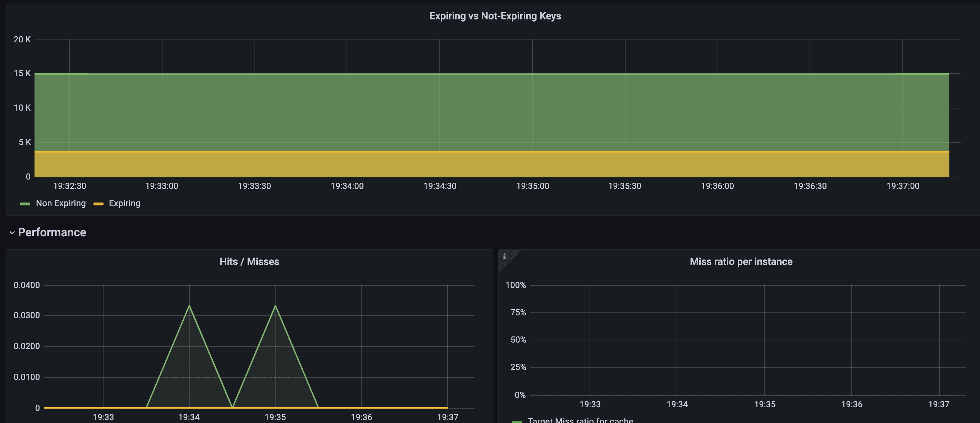Open Expiring vs Not-Expiring Keys panel menu
This screenshot has width=980, height=423.
tap(495, 16)
